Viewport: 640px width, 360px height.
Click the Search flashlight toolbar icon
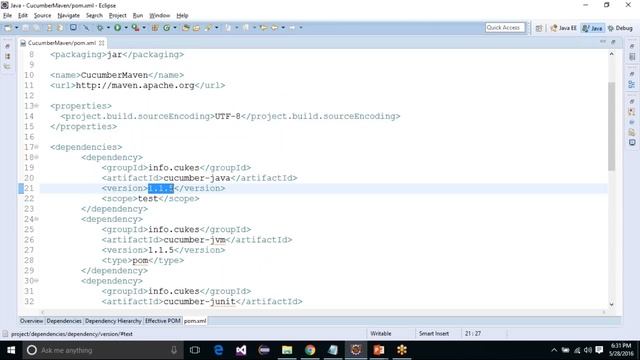208,28
